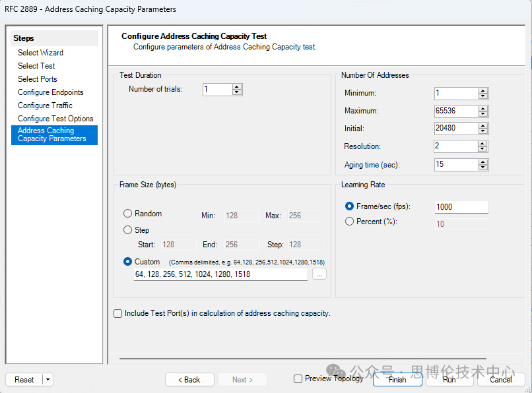Open custom frame size ellipsis button

point(319,274)
